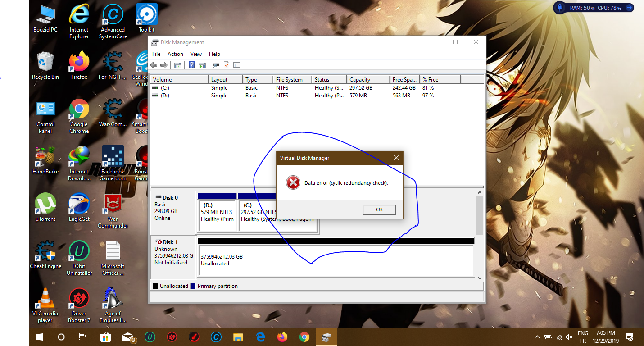Open Task View on the taskbar
Image resolution: width=644 pixels, height=346 pixels.
coord(82,337)
